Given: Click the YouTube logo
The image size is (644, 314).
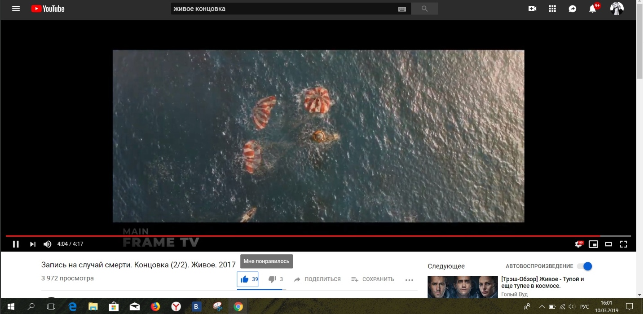Looking at the screenshot, I should tap(48, 9).
